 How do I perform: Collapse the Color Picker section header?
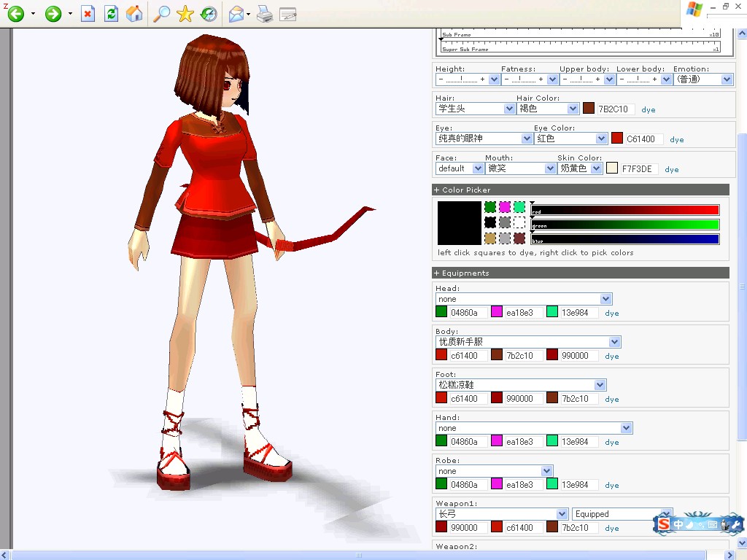tap(580, 190)
